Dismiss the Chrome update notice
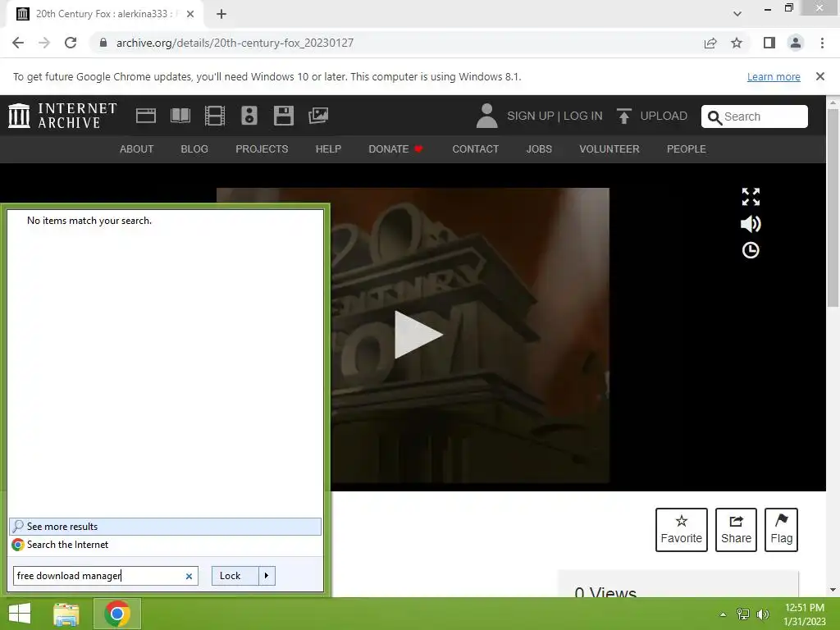 [820, 76]
